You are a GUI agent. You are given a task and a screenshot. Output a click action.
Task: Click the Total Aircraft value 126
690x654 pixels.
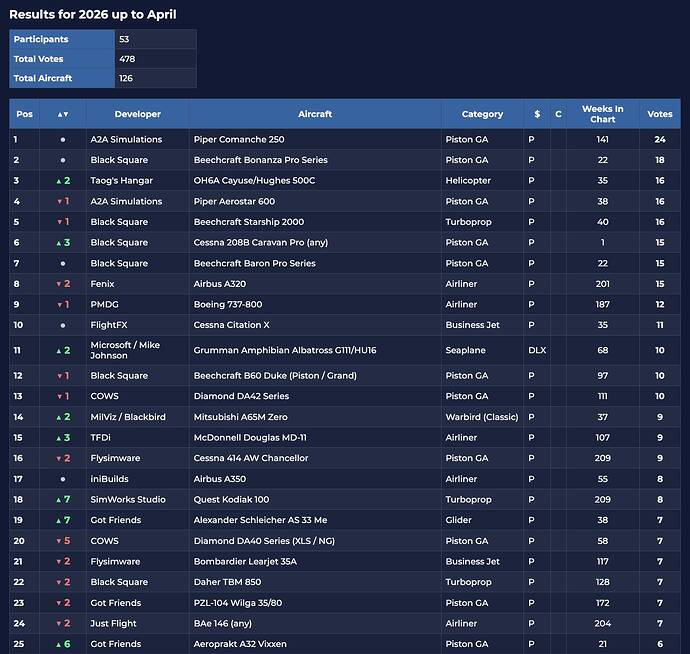(x=126, y=78)
